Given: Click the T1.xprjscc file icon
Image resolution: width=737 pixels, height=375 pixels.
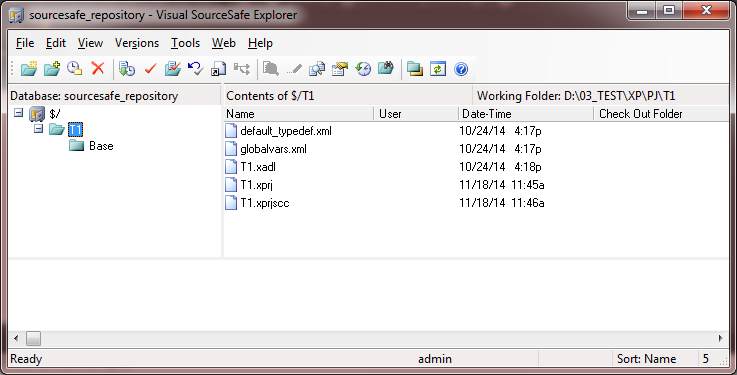Looking at the screenshot, I should click(231, 203).
